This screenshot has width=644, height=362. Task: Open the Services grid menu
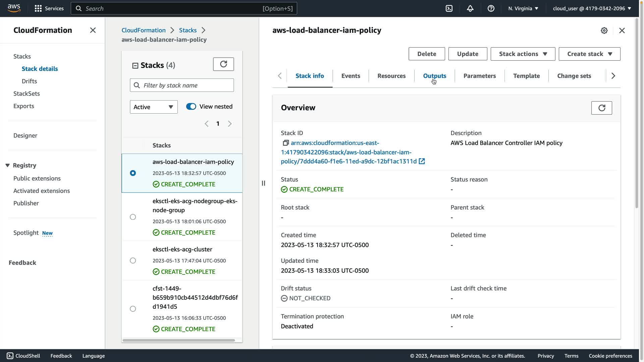click(38, 8)
